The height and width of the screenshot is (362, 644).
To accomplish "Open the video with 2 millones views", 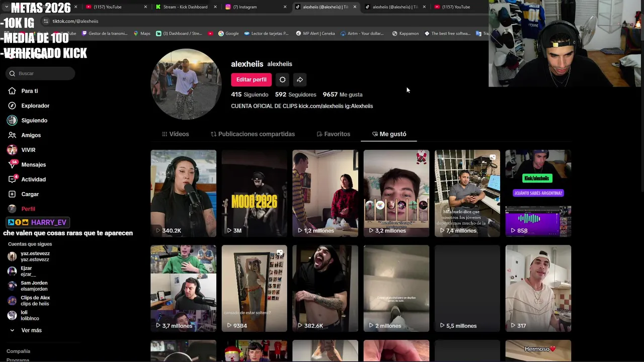I will (x=396, y=288).
